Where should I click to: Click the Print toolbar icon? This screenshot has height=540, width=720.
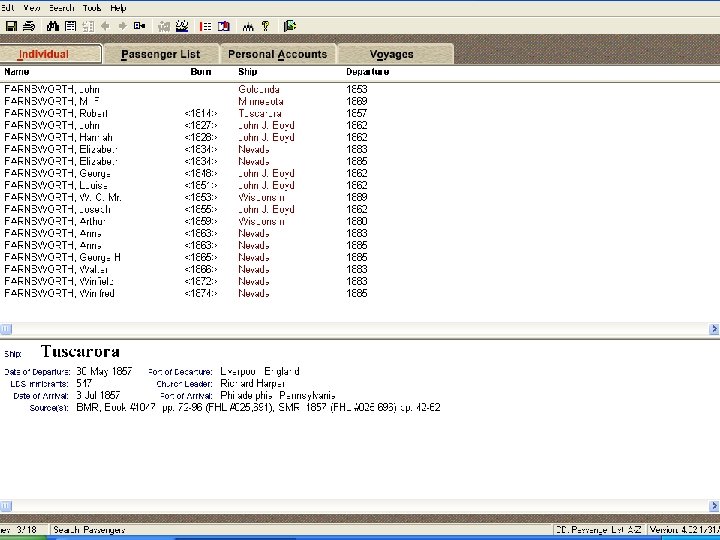coord(28,25)
